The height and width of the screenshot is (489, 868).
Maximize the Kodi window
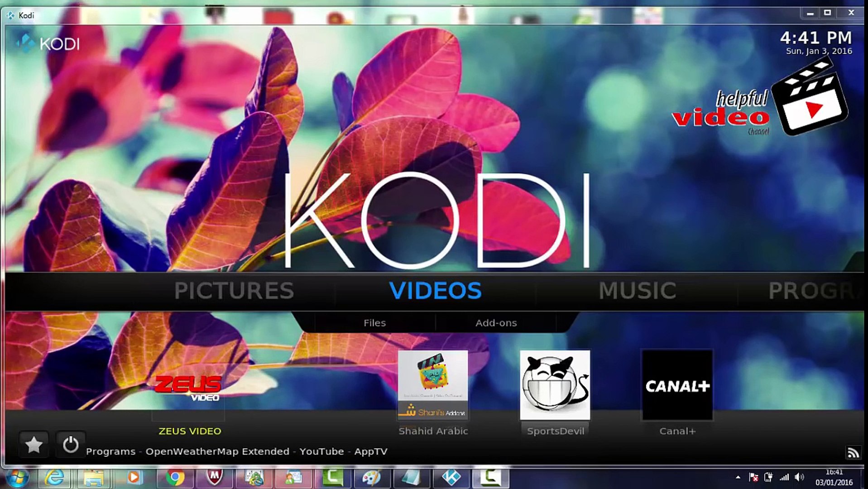coord(827,13)
